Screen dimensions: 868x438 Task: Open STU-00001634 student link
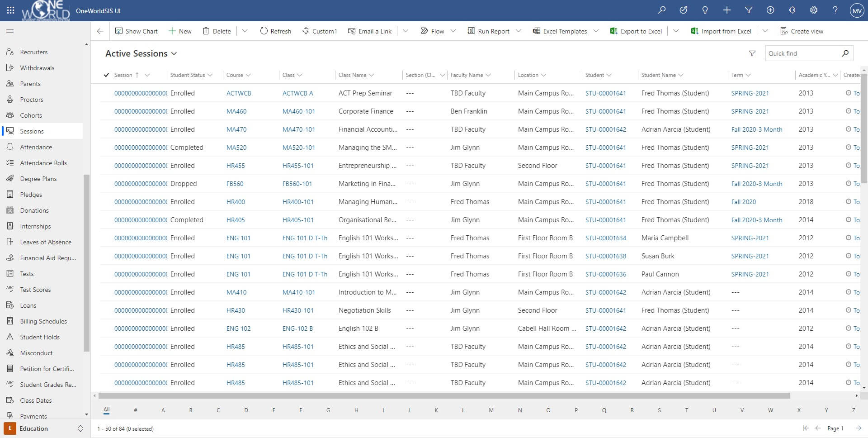(x=606, y=238)
